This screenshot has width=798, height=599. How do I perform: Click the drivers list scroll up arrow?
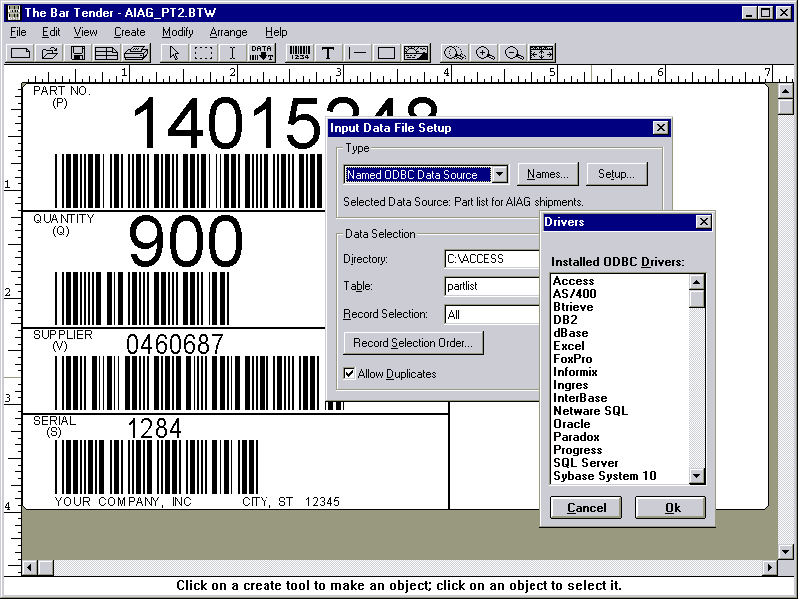pyautogui.click(x=696, y=281)
